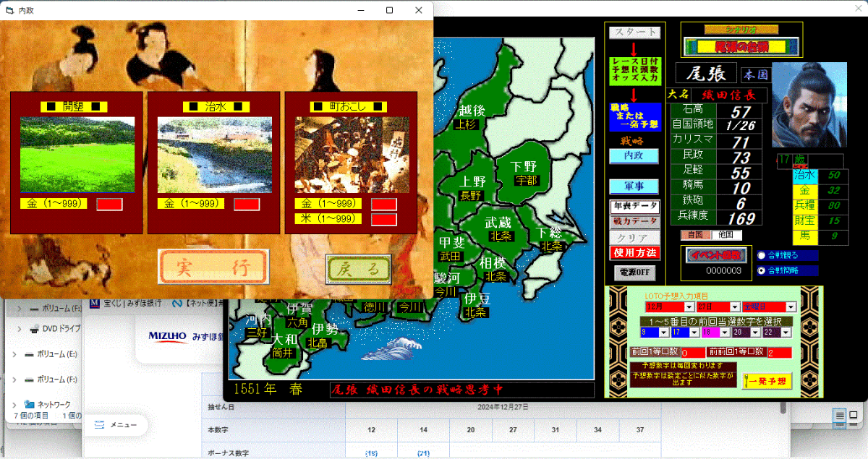Click 甲斐 province on the map

tap(452, 241)
